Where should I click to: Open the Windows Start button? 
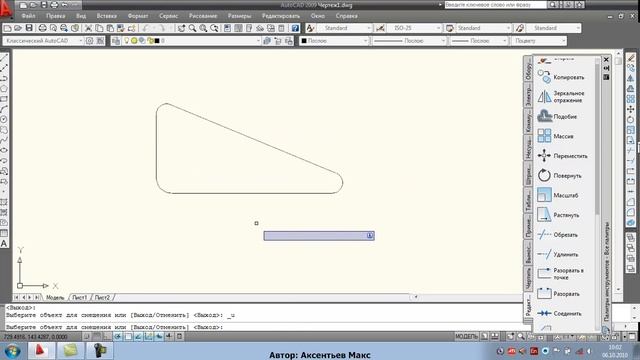coord(12,351)
